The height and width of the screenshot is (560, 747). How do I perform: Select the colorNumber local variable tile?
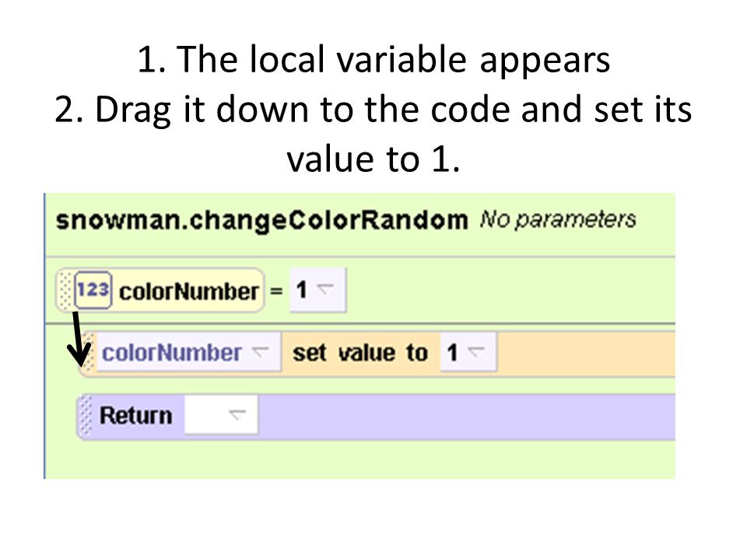tap(160, 290)
